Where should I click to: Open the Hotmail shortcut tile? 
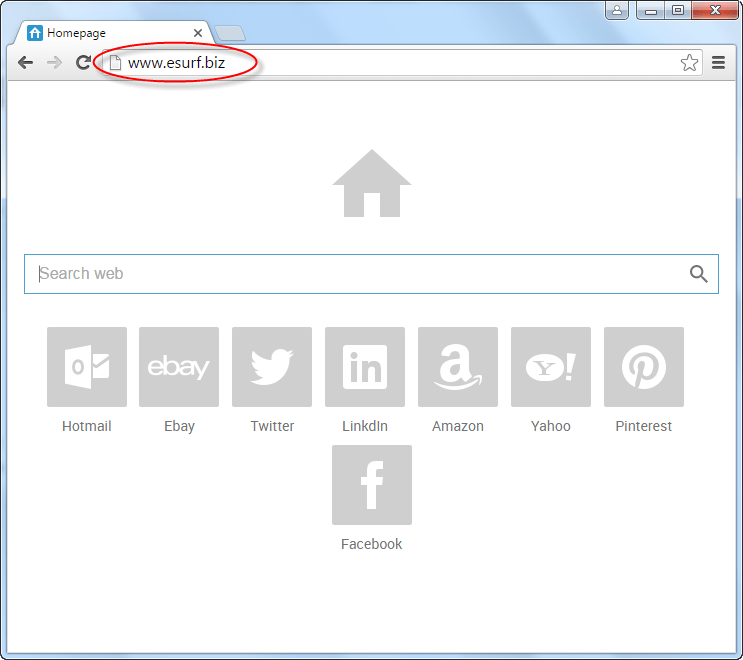point(87,367)
